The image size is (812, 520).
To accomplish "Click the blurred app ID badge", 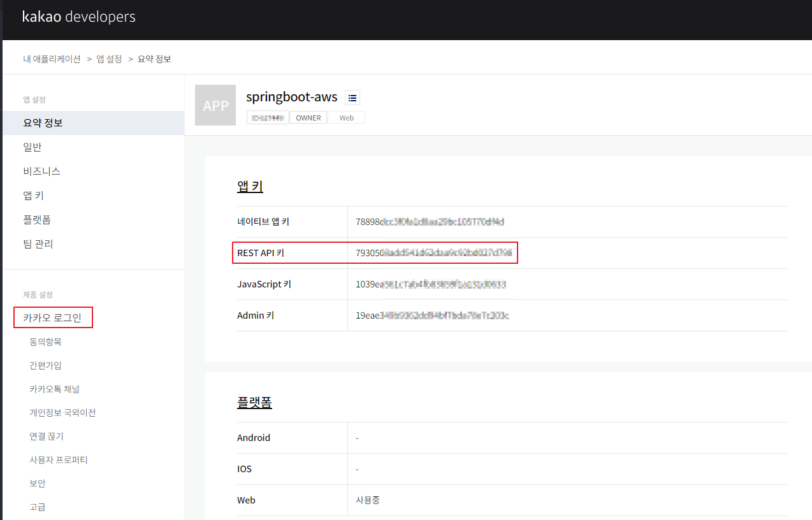I will [268, 118].
